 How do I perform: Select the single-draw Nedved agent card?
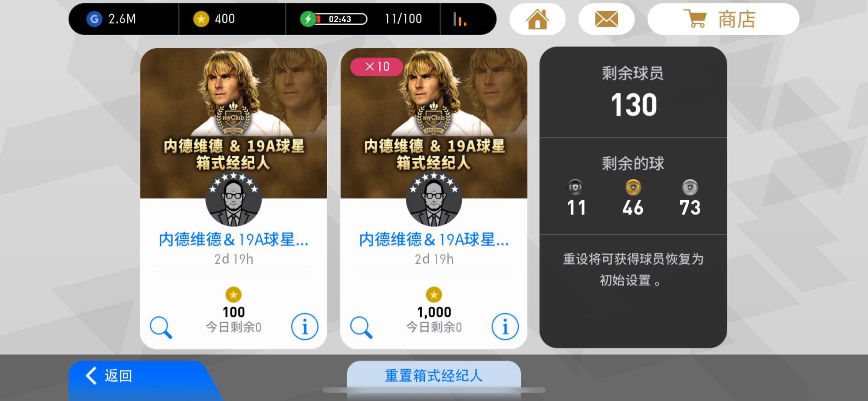coord(233,198)
